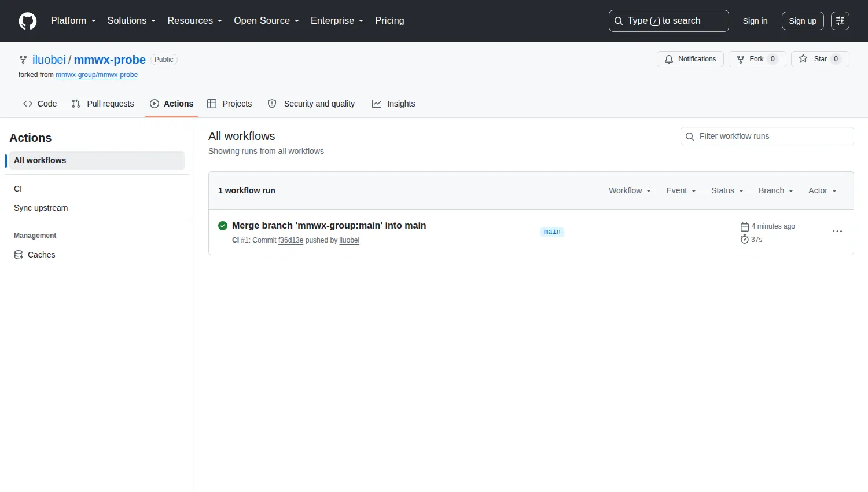Click the bell icon on Notifications button
This screenshot has width=868, height=492.
(669, 59)
